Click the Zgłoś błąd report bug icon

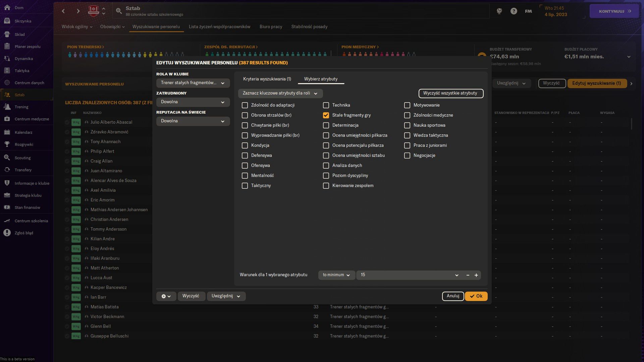(x=7, y=233)
